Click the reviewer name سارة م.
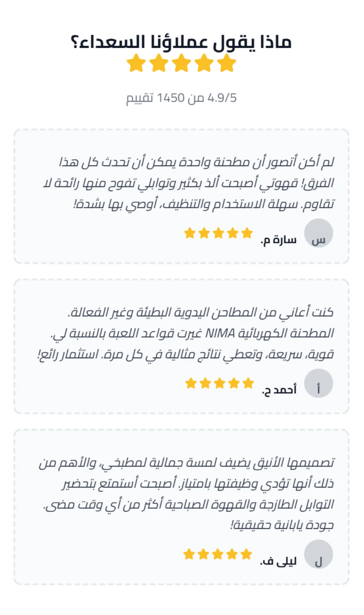The width and height of the screenshot is (364, 615). pos(278,240)
